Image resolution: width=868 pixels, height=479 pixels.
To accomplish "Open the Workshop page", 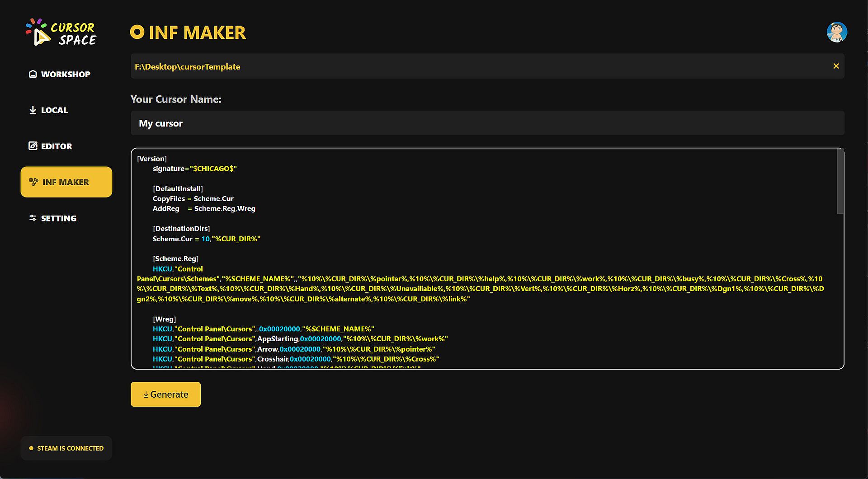I will 66,74.
